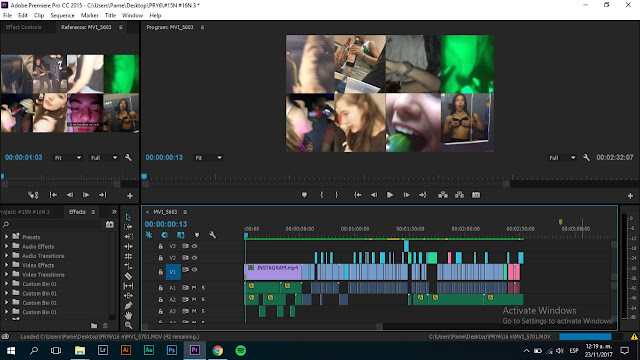Expand the Audio Effects folder
Screen dimensions: 640x360
click(x=6, y=246)
